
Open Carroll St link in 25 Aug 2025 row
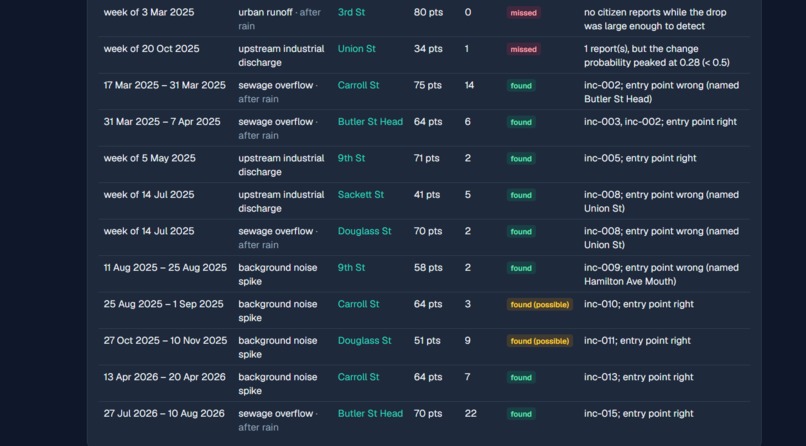pyautogui.click(x=358, y=304)
